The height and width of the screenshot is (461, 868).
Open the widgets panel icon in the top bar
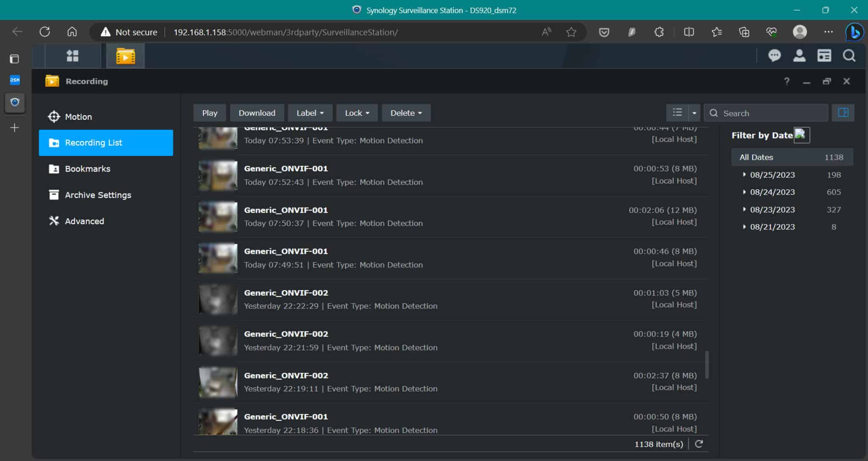coord(824,56)
